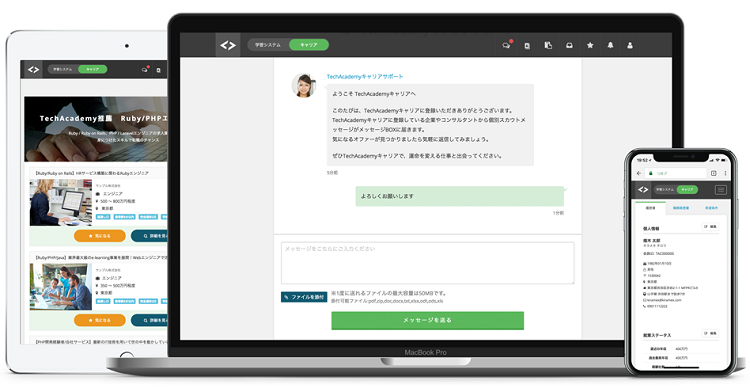Open the inbox tray icon on the laptop

coord(569,45)
